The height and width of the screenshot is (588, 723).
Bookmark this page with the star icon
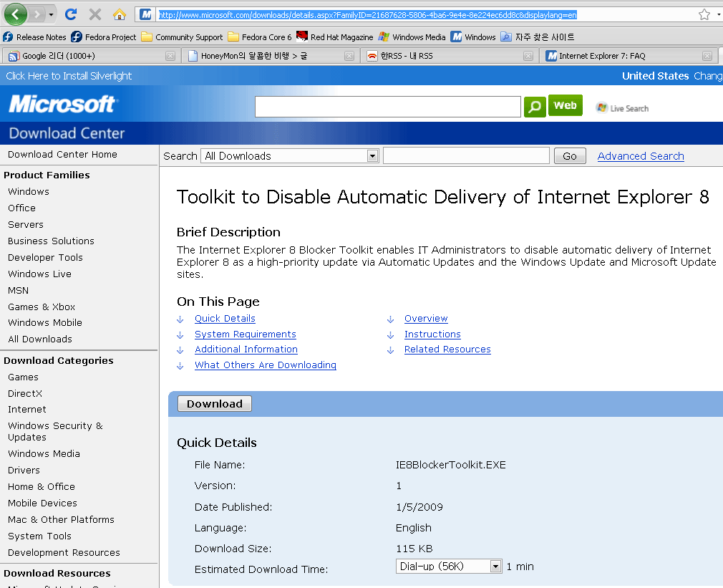click(x=704, y=15)
